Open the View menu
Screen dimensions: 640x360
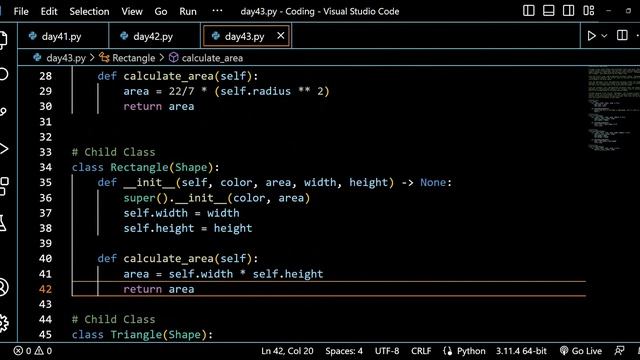pos(132,11)
